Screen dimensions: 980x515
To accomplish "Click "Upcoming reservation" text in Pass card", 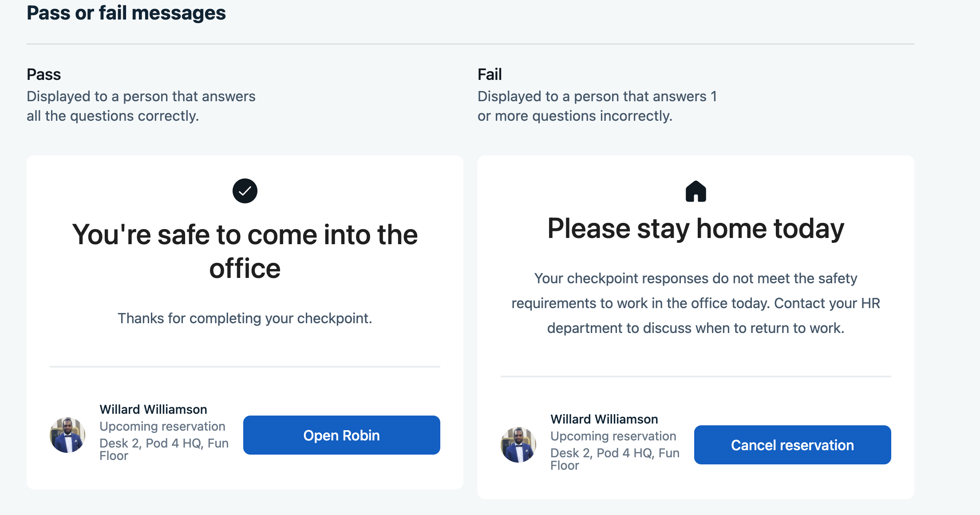I will 162,426.
